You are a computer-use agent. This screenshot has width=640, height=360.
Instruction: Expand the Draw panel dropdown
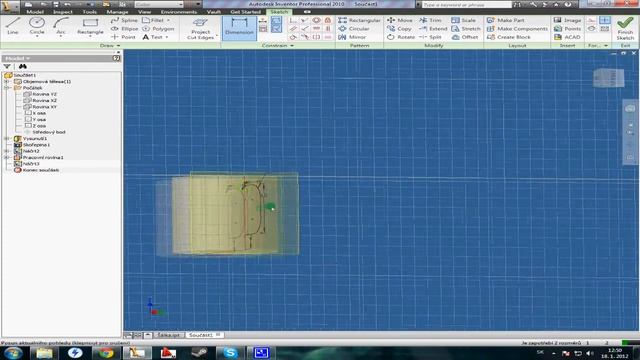[x=118, y=46]
